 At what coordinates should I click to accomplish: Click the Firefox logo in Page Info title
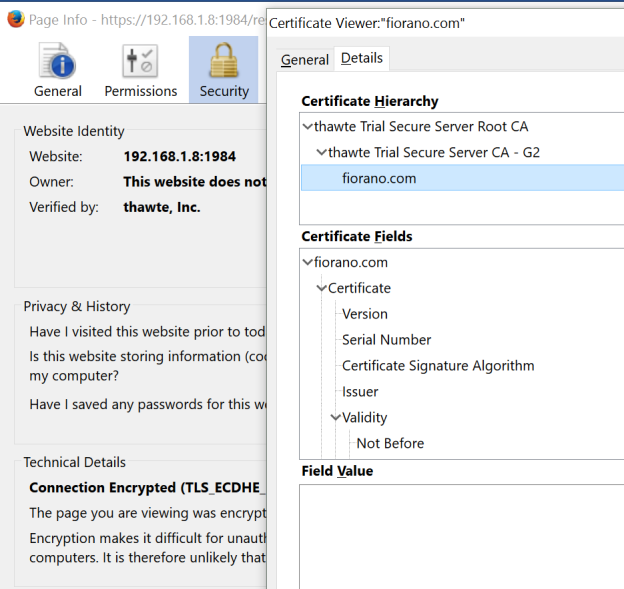coord(16,19)
